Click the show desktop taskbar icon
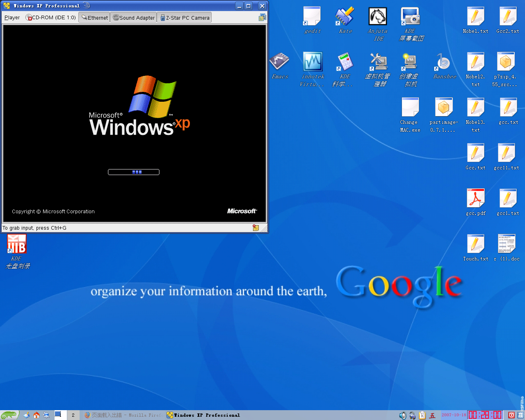Screen dimensions: 525x420 point(27,415)
